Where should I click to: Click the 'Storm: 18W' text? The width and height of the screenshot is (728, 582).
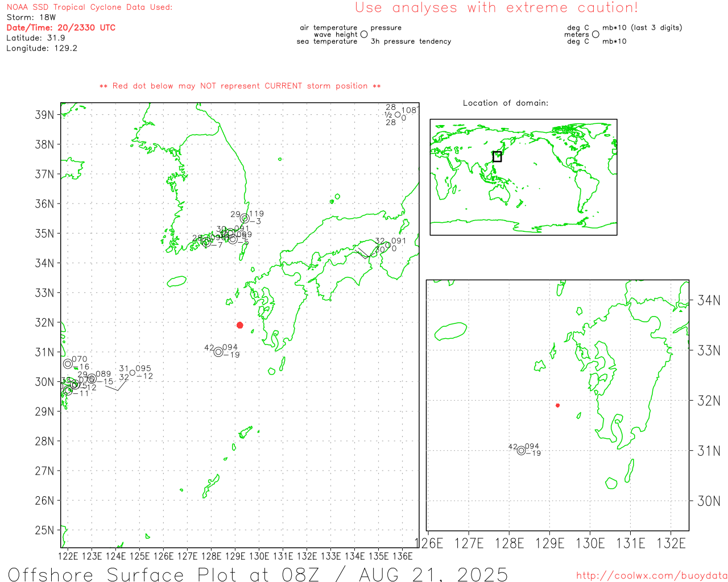[x=31, y=18]
